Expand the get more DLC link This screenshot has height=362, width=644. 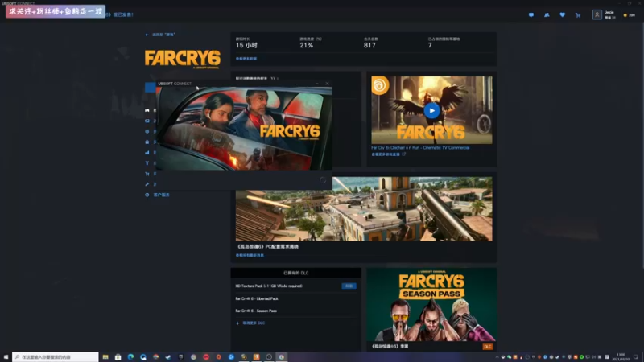click(250, 323)
